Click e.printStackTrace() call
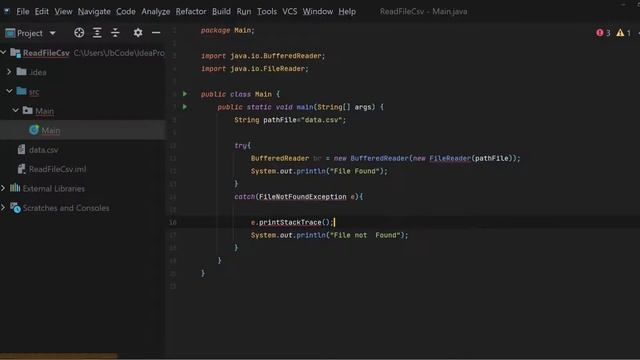 (292, 222)
